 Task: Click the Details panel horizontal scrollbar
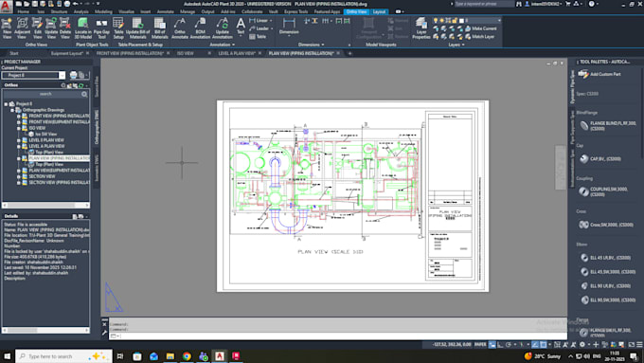tap(45, 330)
